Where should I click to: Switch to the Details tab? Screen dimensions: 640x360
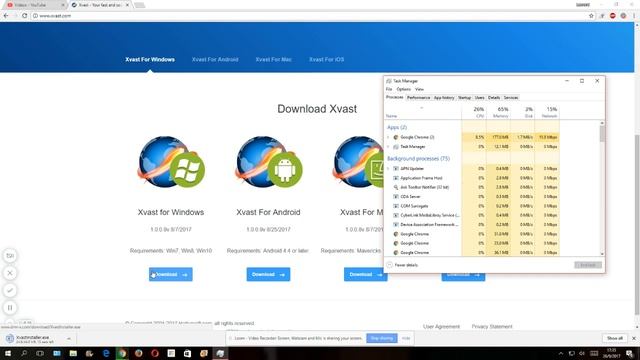coord(493,98)
